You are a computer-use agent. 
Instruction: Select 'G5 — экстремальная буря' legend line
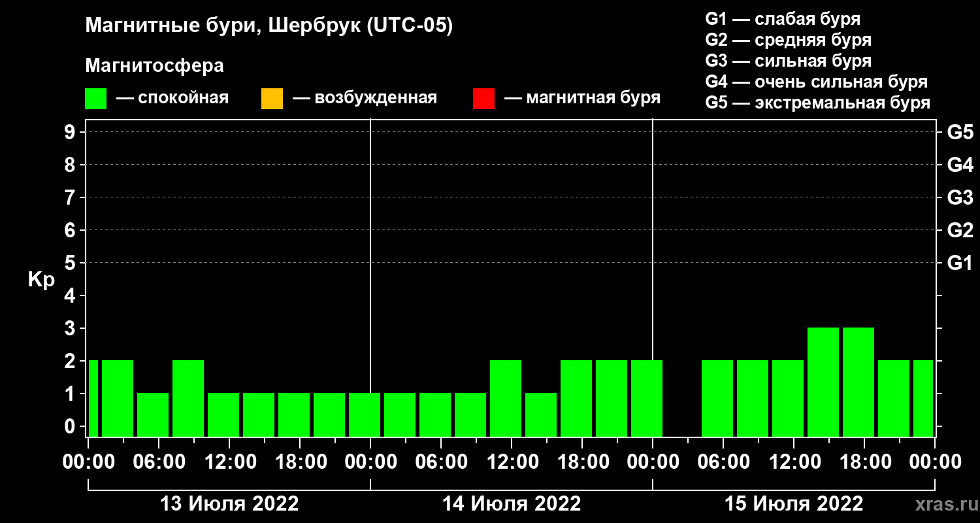(x=818, y=103)
